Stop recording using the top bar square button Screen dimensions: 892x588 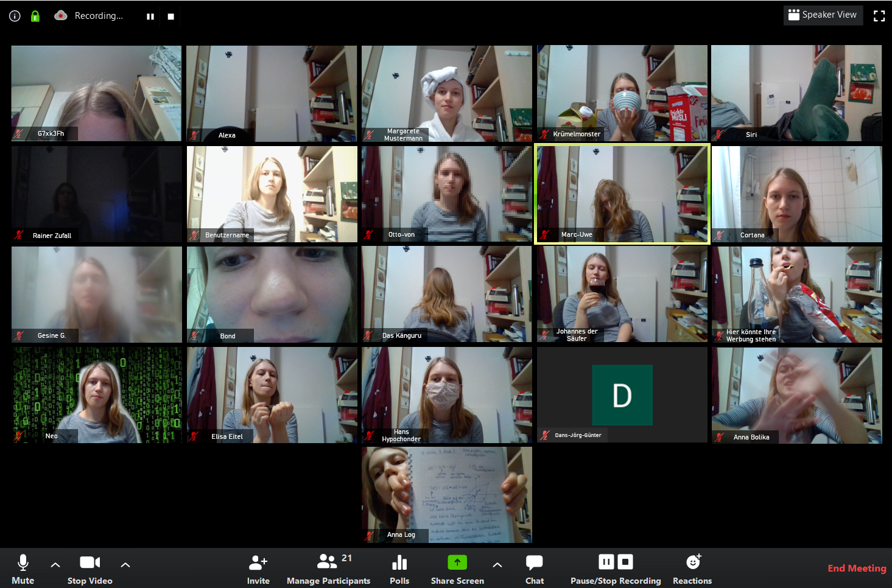point(171,16)
